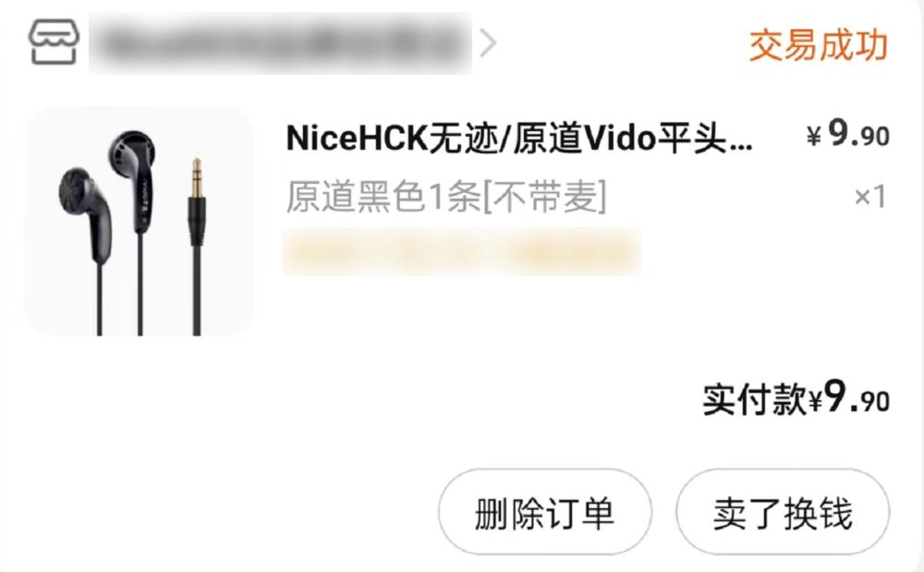The width and height of the screenshot is (924, 572).
Task: Open the blurred shop name link
Action: pos(280,43)
